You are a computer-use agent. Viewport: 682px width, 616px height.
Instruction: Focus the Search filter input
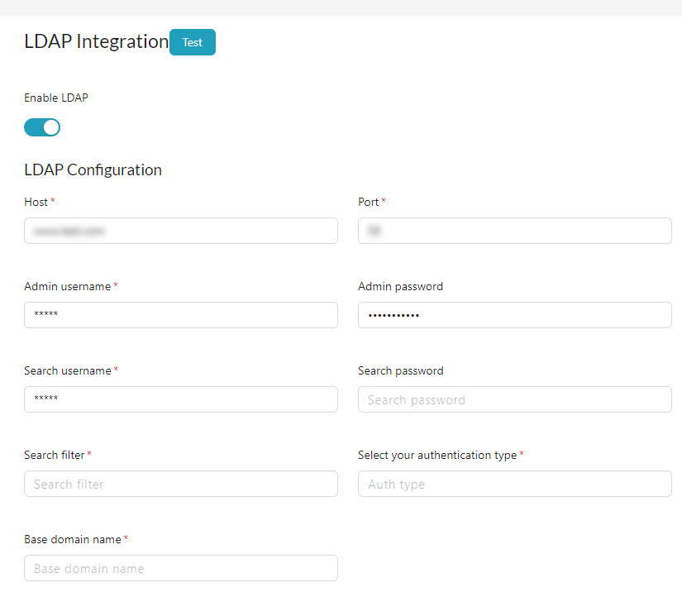[180, 484]
